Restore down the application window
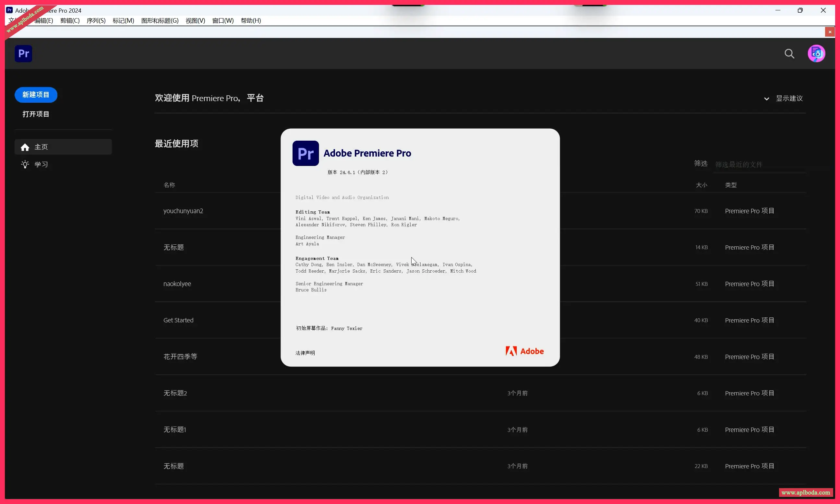Screen dimensions: 840x504 click(x=800, y=10)
